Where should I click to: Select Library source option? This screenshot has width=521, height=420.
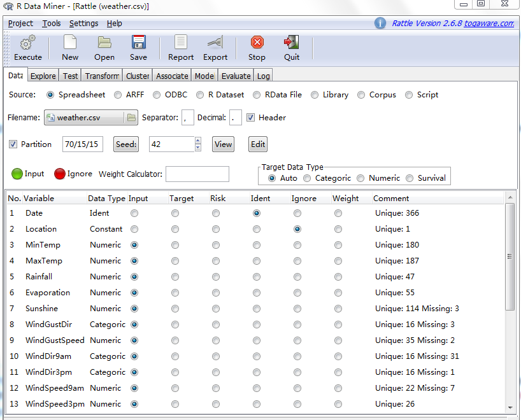(x=315, y=95)
